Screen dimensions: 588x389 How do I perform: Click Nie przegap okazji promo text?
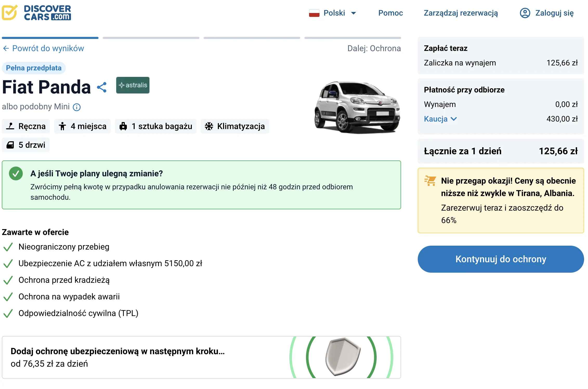click(x=508, y=187)
